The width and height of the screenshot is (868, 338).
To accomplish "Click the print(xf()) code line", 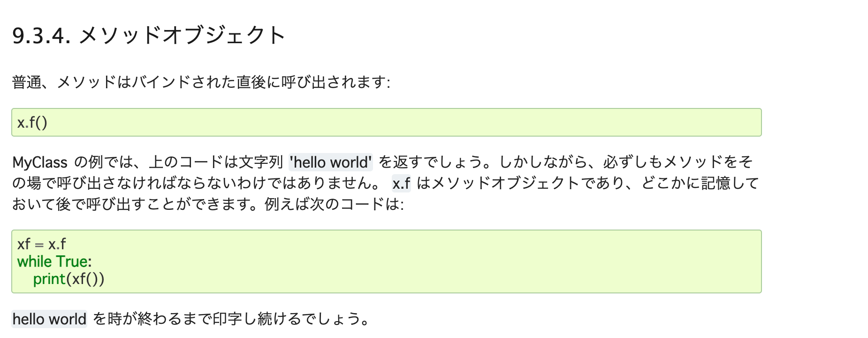I will click(69, 279).
